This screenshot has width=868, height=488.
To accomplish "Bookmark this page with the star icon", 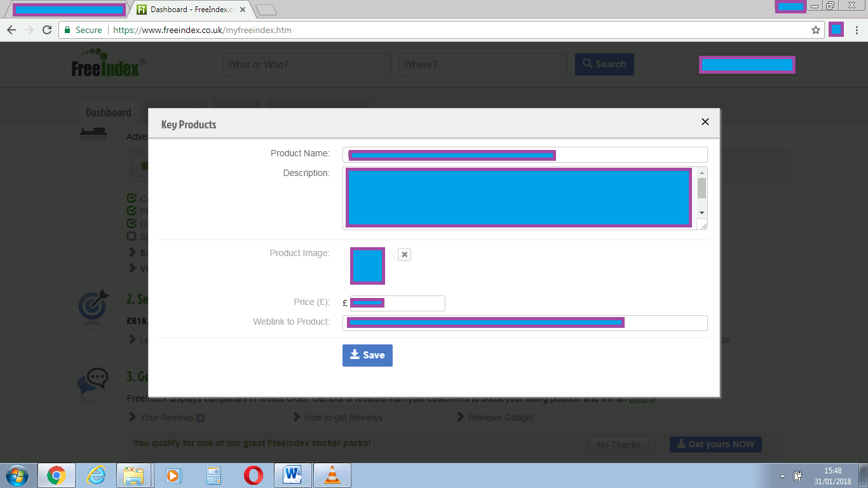I will (816, 30).
